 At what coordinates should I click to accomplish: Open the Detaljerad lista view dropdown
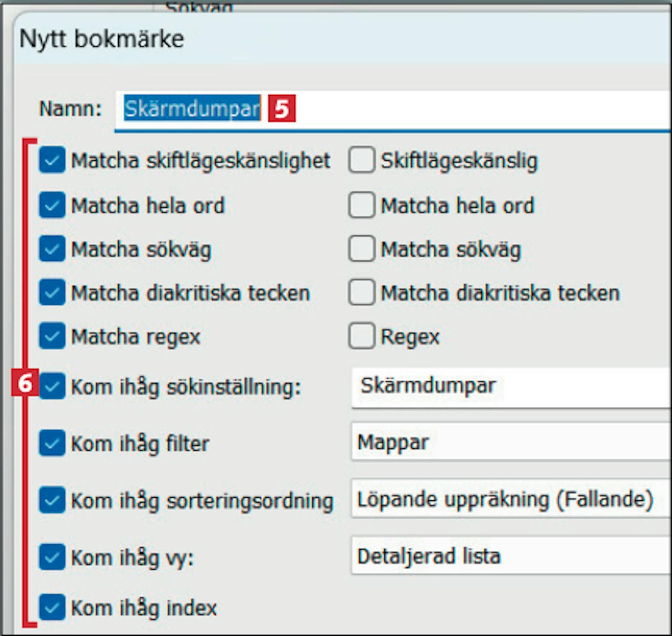tap(511, 556)
